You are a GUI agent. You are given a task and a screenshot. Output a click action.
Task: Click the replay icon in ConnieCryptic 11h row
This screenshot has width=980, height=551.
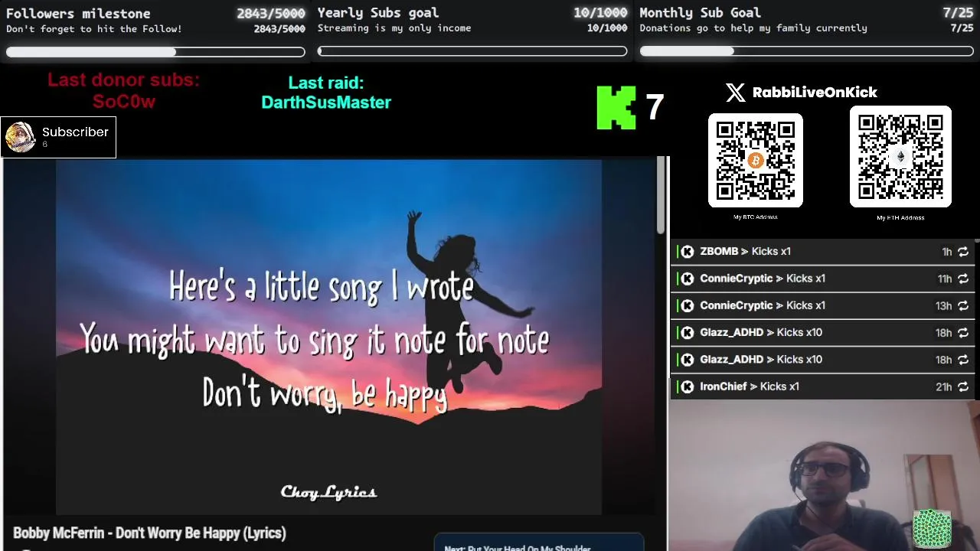point(963,279)
